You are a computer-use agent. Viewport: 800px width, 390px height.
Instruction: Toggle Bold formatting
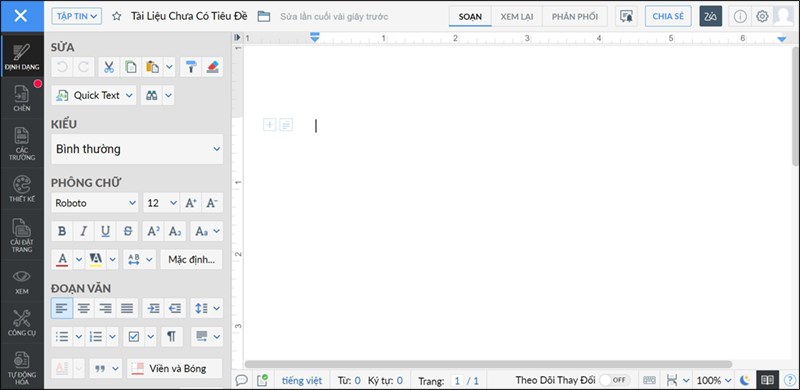62,231
